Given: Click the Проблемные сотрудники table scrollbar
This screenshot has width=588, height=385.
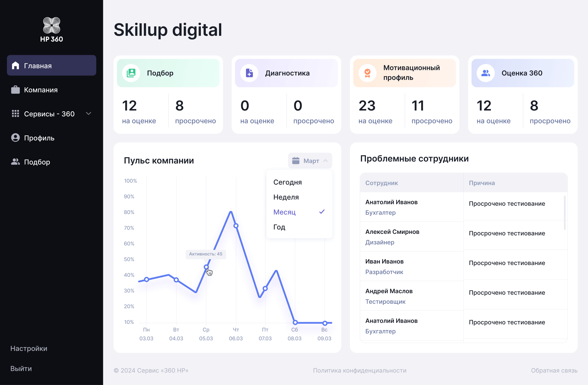Looking at the screenshot, I should (564, 213).
